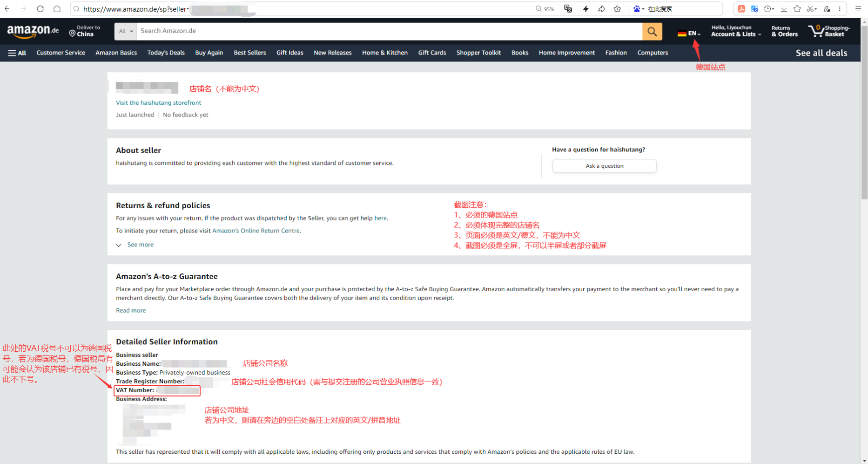This screenshot has width=868, height=464.
Task: Open the scissors screenshot tool dropdown
Action: pos(812,9)
